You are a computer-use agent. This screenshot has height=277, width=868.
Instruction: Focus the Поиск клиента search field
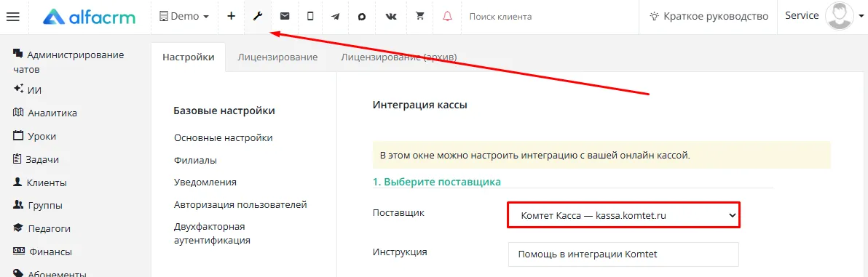tap(548, 17)
